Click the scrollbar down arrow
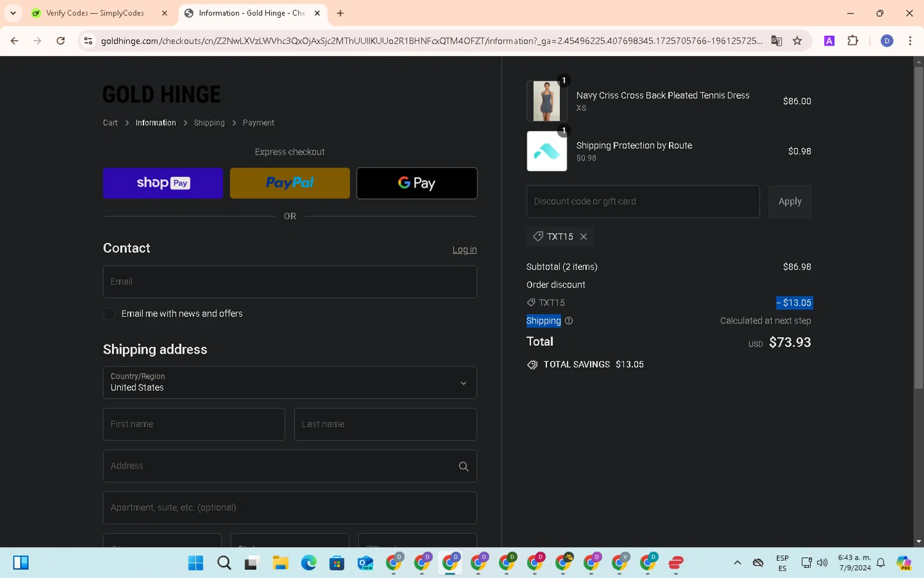The height and width of the screenshot is (578, 924). (x=918, y=542)
